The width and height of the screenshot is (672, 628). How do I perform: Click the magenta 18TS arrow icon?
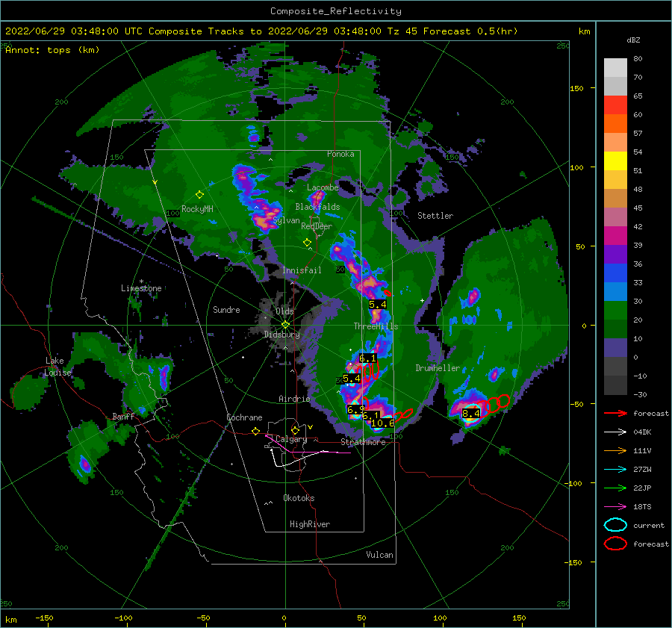click(615, 507)
